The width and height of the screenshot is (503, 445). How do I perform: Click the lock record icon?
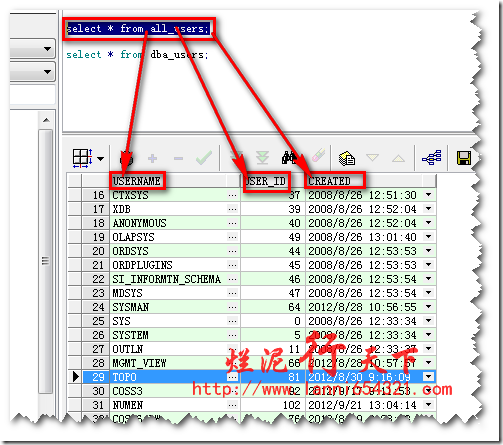pyautogui.click(x=126, y=159)
